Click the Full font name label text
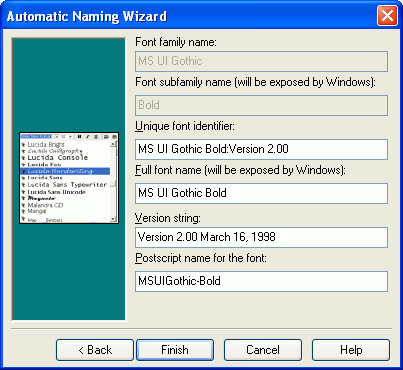This screenshot has height=370, width=403. (240, 170)
